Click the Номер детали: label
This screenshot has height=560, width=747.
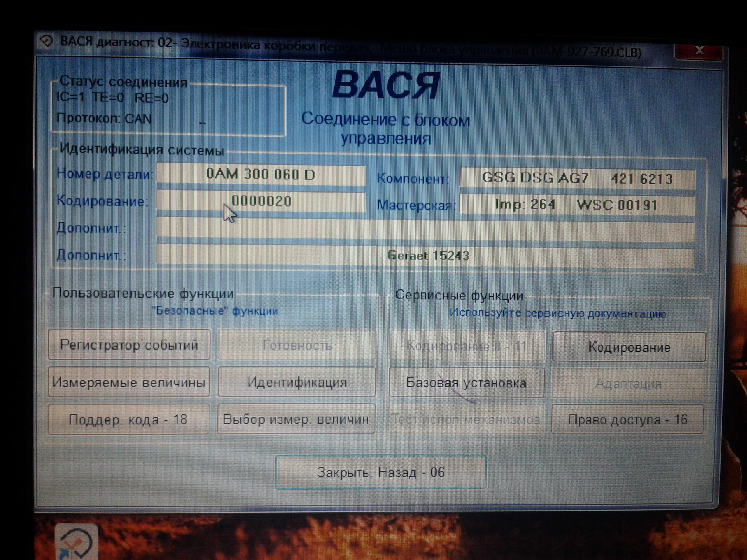pos(105,173)
